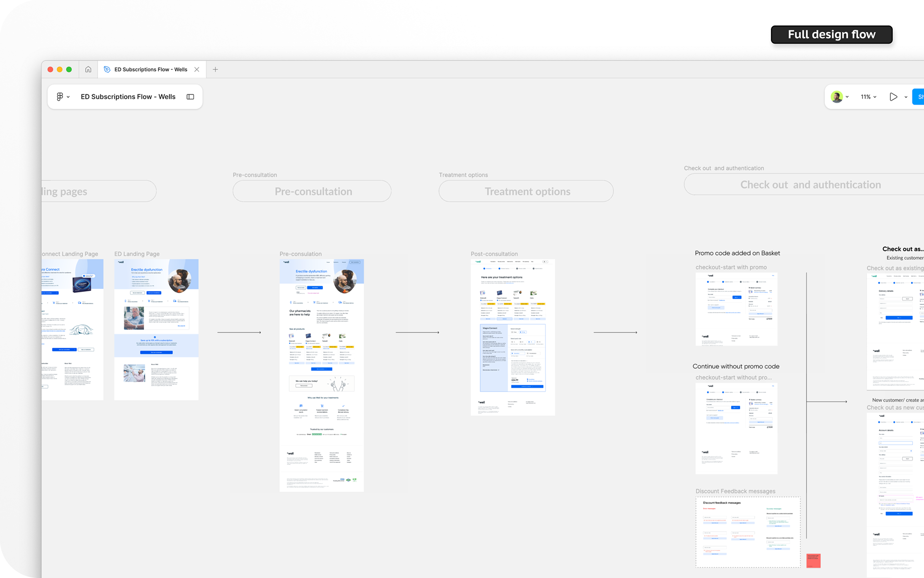Select the ED Landing Page frame thumbnail
Screen dimensions: 924x578
(x=156, y=329)
